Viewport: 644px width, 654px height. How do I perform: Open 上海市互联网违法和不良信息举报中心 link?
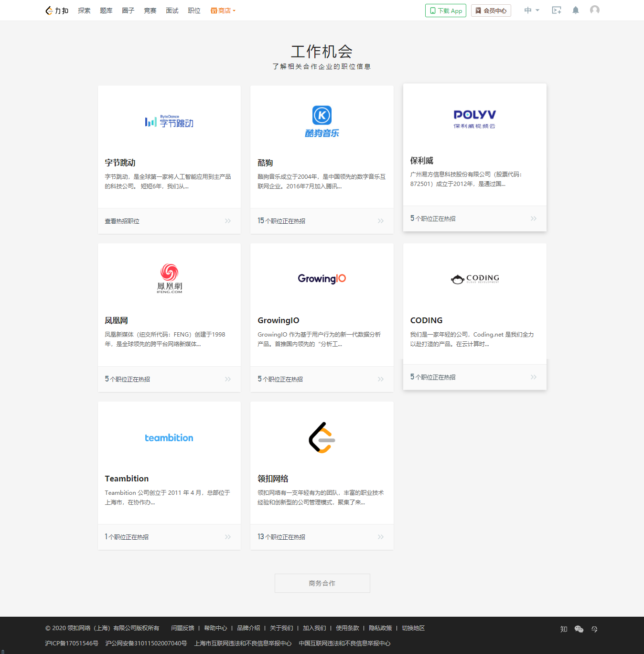click(243, 643)
